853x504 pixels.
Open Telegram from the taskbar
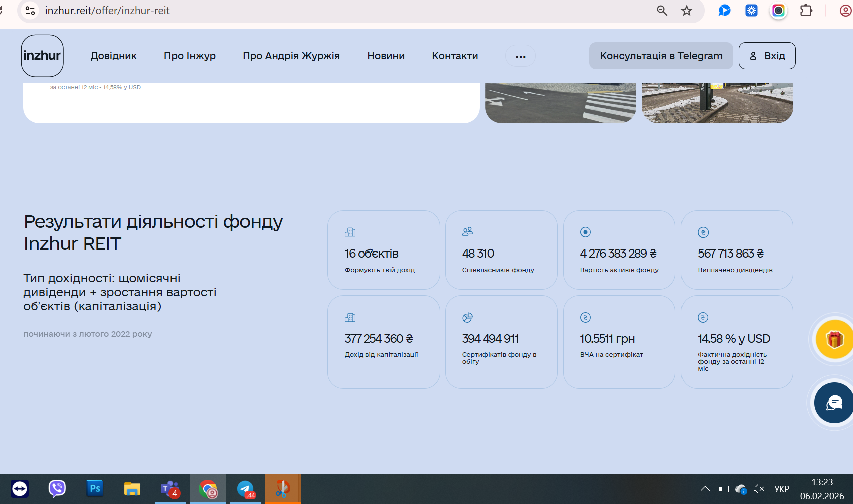point(245,489)
